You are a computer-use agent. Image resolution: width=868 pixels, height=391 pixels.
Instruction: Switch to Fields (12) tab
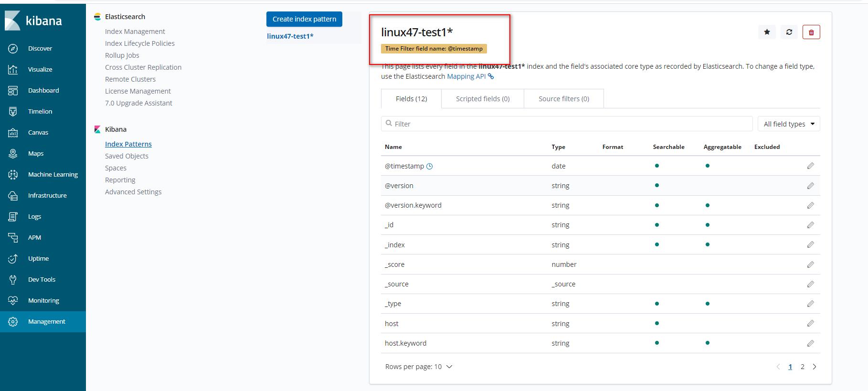[411, 99]
